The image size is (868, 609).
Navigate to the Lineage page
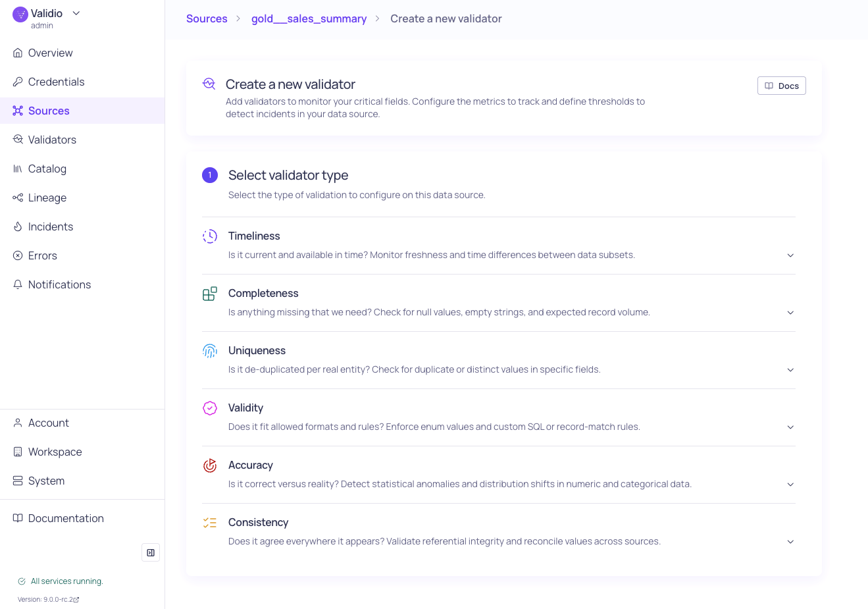82,198
